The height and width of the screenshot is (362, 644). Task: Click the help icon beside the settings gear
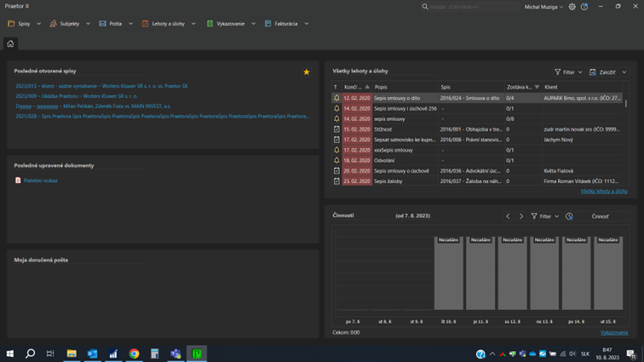[584, 7]
